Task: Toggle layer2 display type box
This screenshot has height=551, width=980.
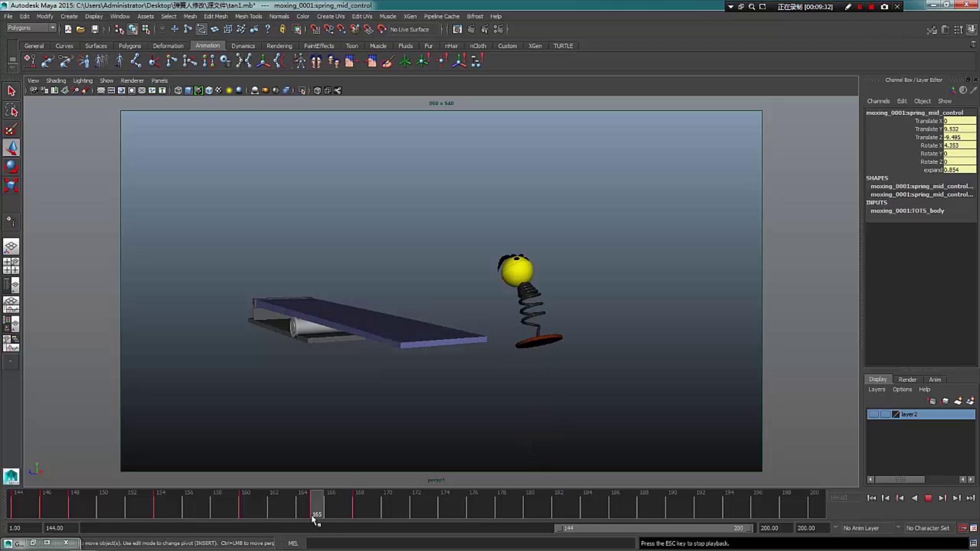Action: 885,414
